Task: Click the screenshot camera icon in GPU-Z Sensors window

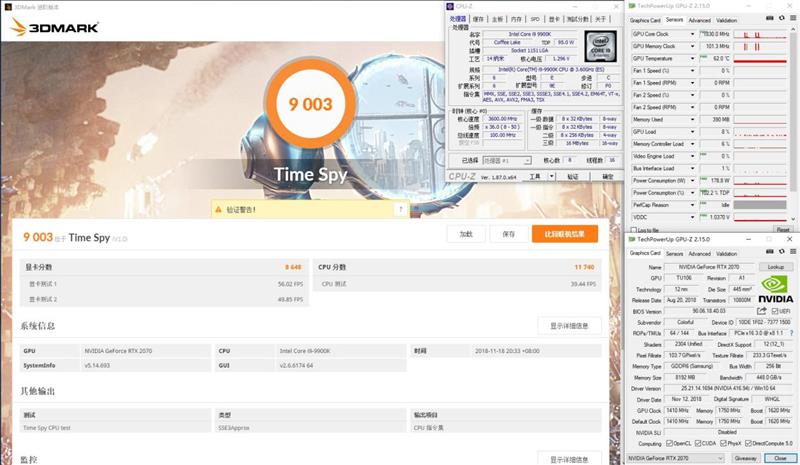Action: 770,18
